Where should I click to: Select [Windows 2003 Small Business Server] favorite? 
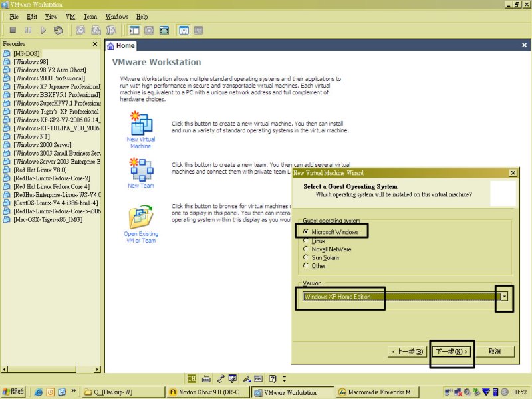(57, 153)
